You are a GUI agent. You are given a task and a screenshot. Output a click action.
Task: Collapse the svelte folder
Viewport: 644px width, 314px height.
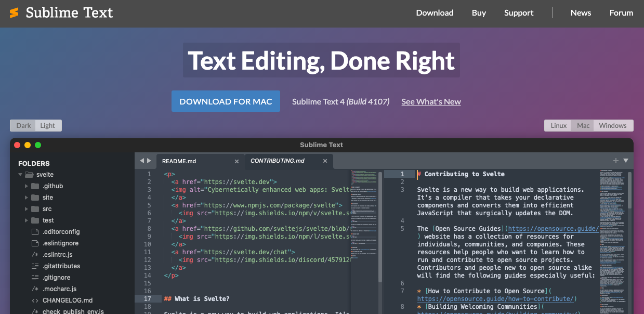point(20,175)
